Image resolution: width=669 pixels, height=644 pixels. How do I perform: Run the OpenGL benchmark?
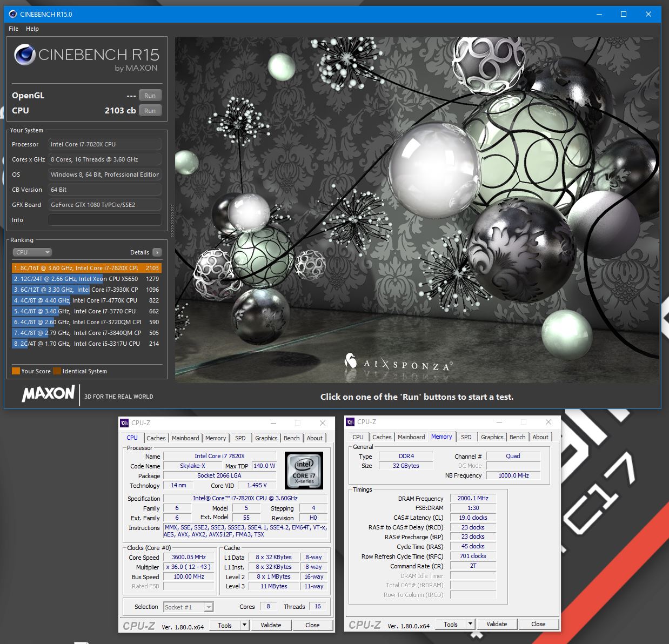150,96
